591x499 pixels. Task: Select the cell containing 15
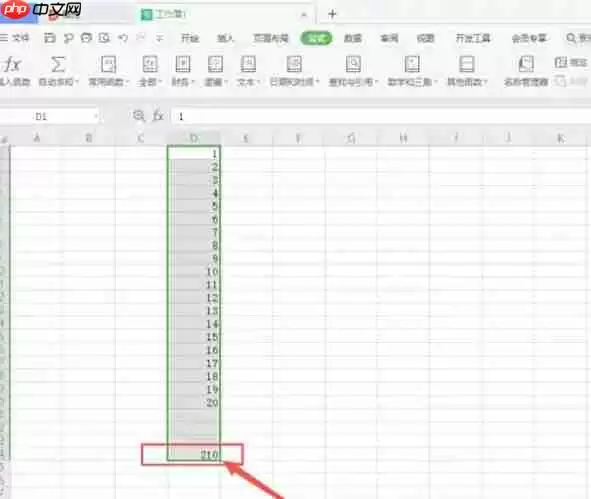pyautogui.click(x=194, y=337)
